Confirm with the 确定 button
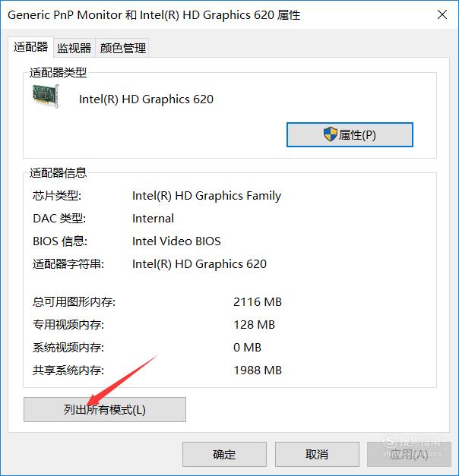The height and width of the screenshot is (476, 459). pyautogui.click(x=224, y=454)
